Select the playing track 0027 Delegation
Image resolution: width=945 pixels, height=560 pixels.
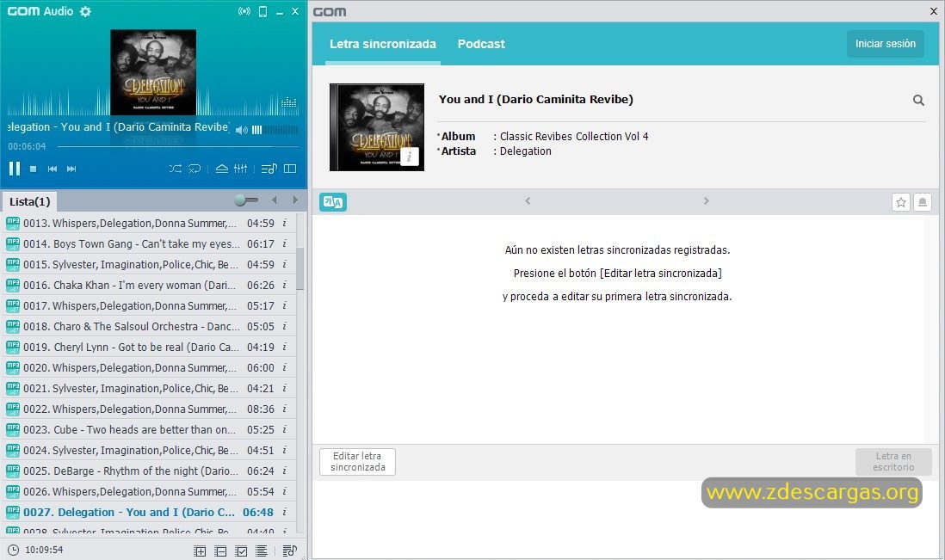[x=149, y=513]
